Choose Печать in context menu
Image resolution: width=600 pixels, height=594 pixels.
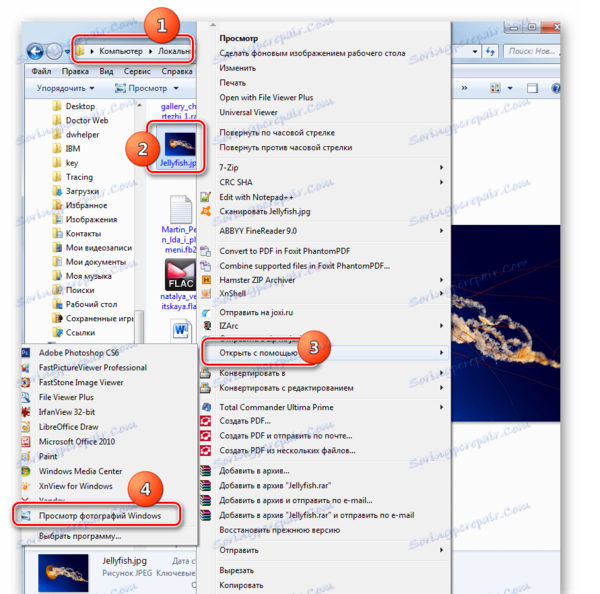pos(233,83)
